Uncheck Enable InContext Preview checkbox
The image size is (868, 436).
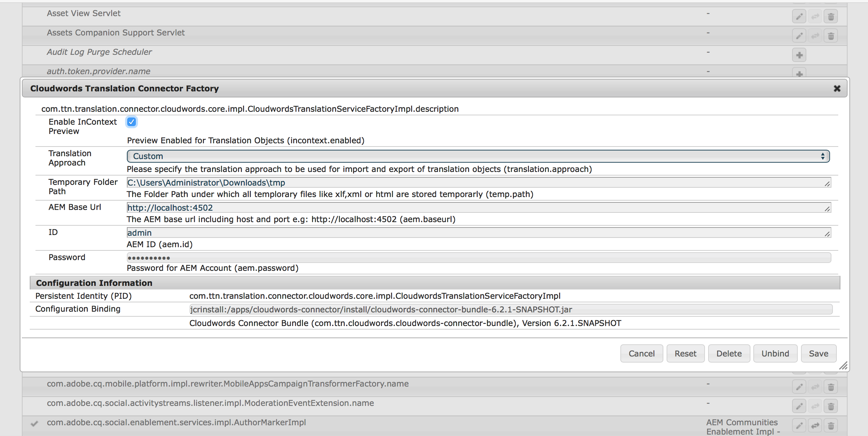(132, 122)
